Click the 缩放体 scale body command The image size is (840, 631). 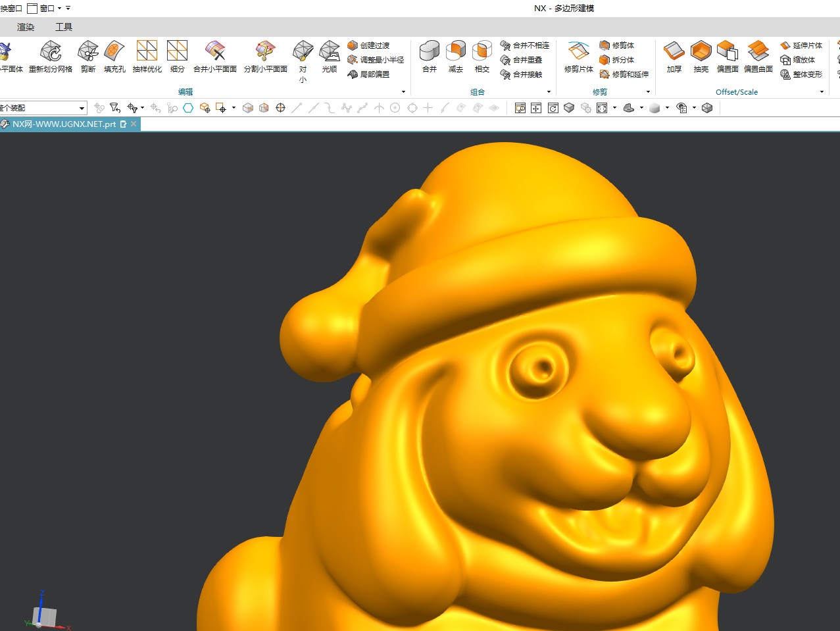[x=798, y=60]
